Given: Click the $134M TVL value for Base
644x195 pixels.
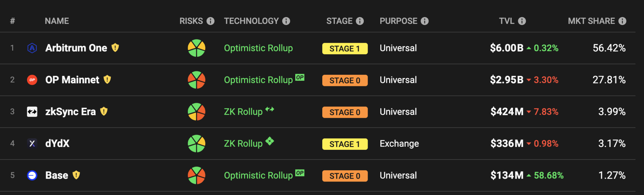Looking at the screenshot, I should pyautogui.click(x=507, y=175).
